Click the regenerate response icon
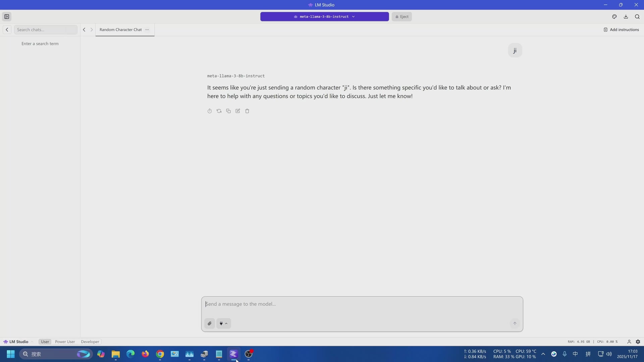Viewport: 644px width, 362px height. 219,111
